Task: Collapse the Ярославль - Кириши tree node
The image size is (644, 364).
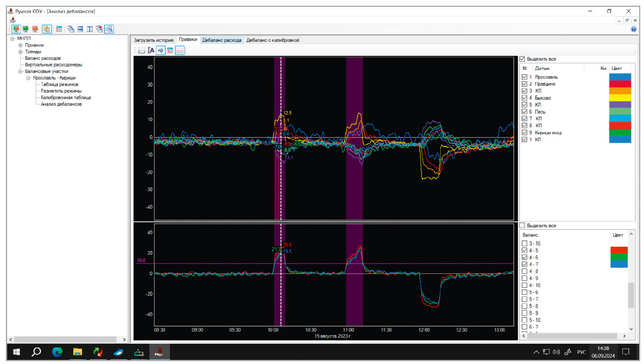Action: [x=28, y=78]
